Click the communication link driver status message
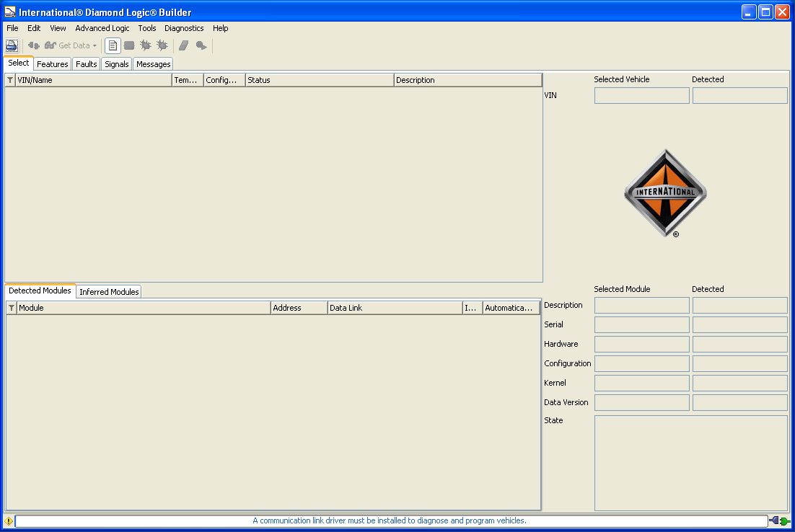The height and width of the screenshot is (532, 795). [390, 521]
